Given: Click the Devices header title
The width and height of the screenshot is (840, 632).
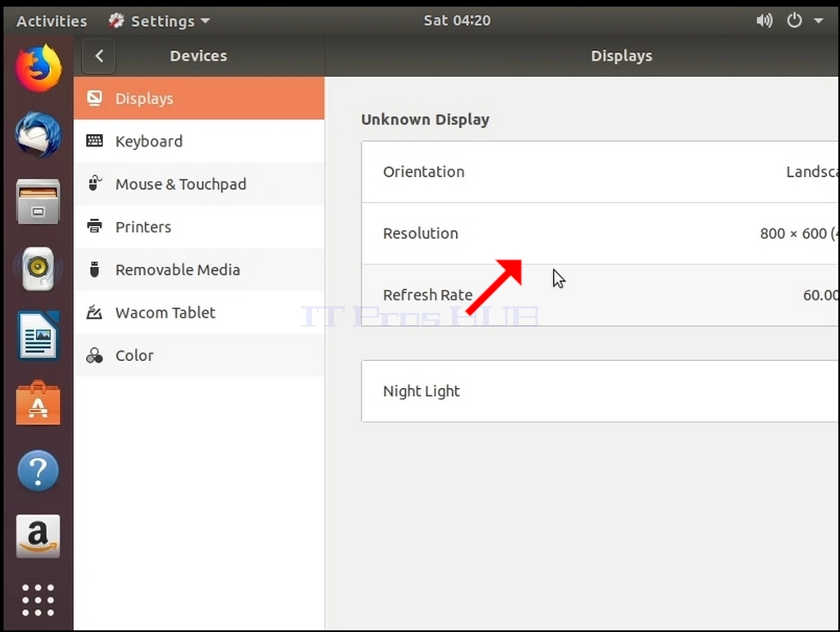Looking at the screenshot, I should tap(198, 56).
